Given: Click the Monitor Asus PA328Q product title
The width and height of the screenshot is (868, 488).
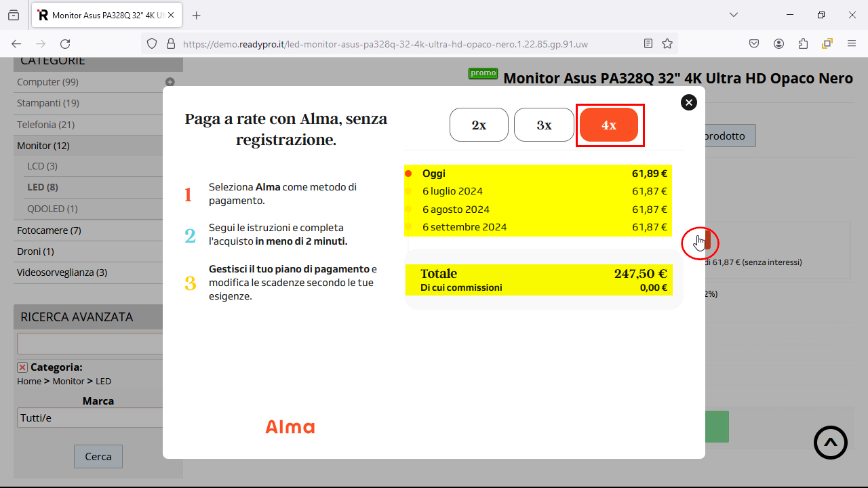Looking at the screenshot, I should pyautogui.click(x=678, y=78).
